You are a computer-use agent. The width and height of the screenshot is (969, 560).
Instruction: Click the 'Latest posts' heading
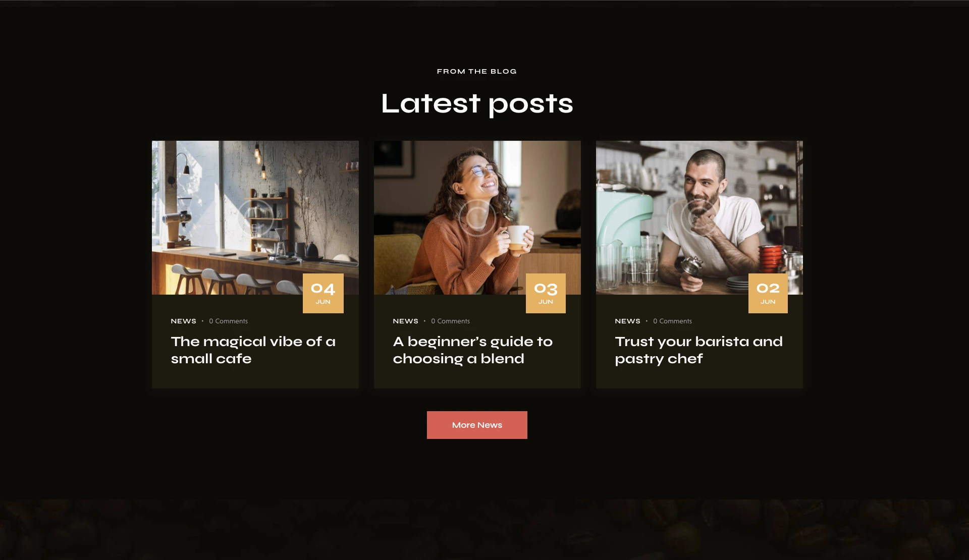click(477, 103)
